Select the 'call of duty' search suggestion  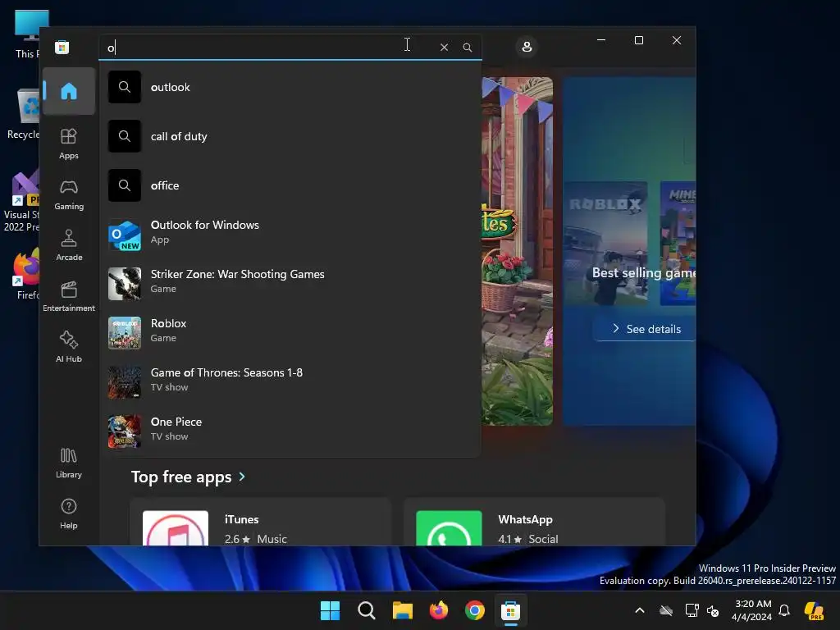click(x=290, y=136)
